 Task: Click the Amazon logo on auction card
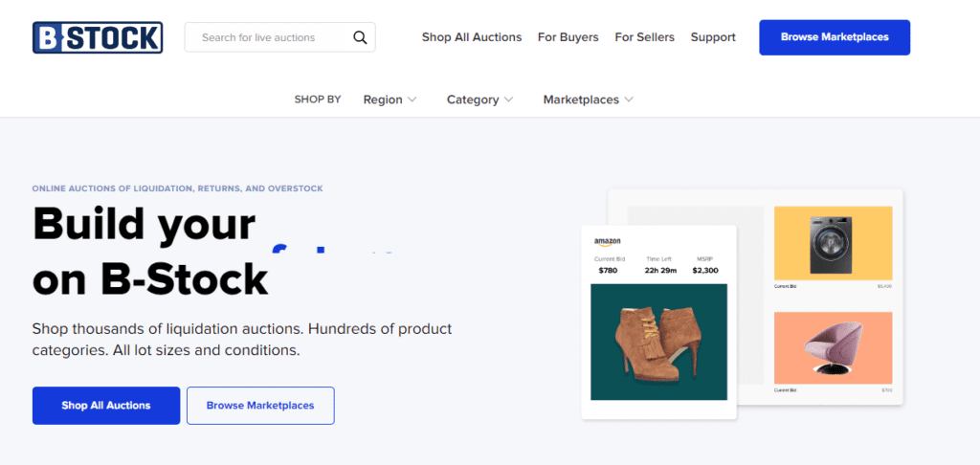[x=607, y=242]
